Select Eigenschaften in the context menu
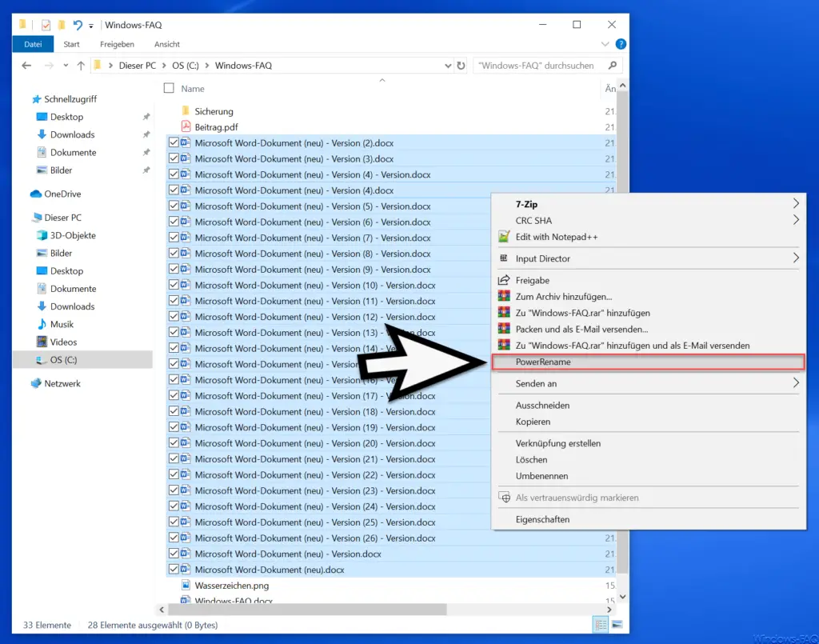The height and width of the screenshot is (644, 819). (x=648, y=519)
